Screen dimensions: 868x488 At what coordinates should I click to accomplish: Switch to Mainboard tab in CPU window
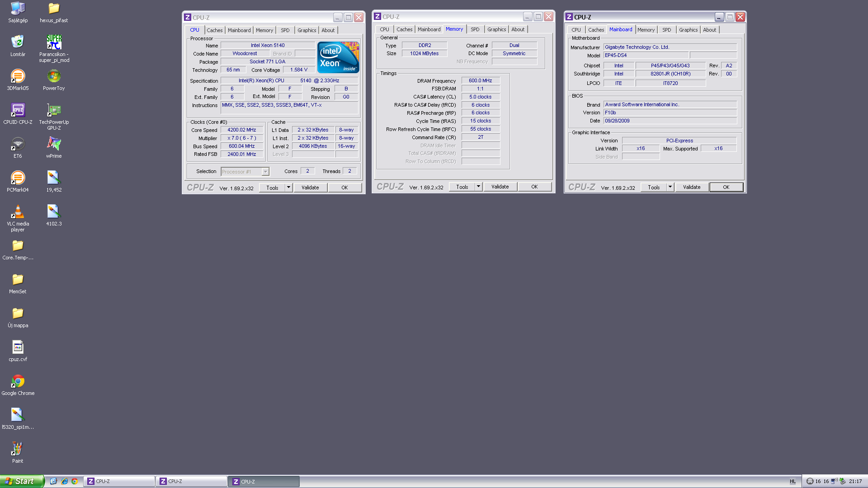pos(239,30)
